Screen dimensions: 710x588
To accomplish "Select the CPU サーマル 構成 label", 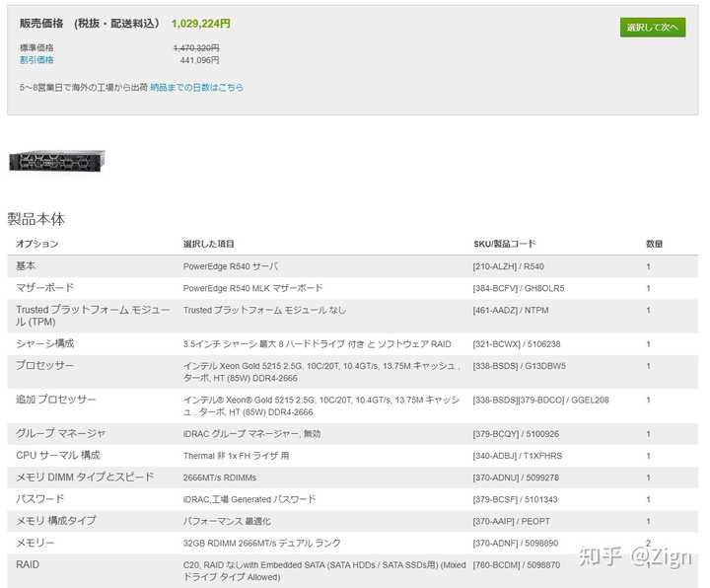I will click(x=58, y=455).
